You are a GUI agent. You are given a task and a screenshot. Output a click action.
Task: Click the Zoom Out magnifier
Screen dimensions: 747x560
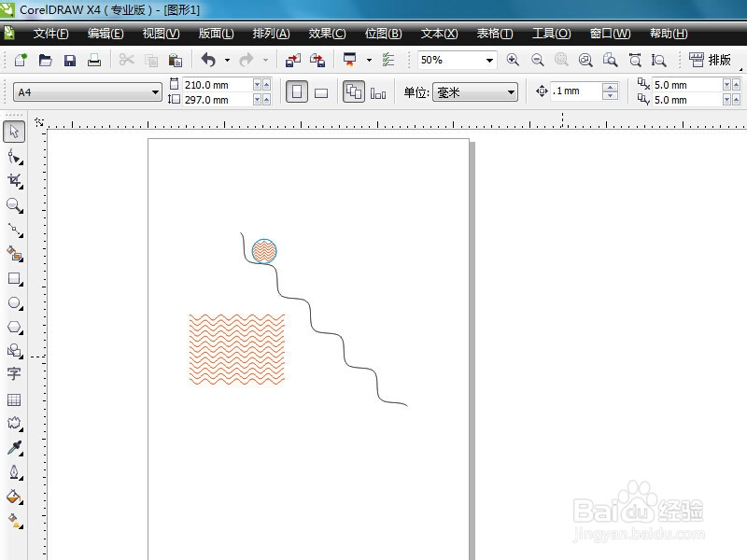click(x=538, y=60)
